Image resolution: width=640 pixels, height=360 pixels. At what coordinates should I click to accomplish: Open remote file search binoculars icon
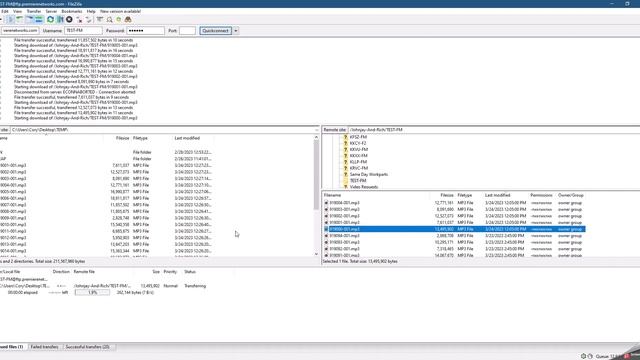128,19
